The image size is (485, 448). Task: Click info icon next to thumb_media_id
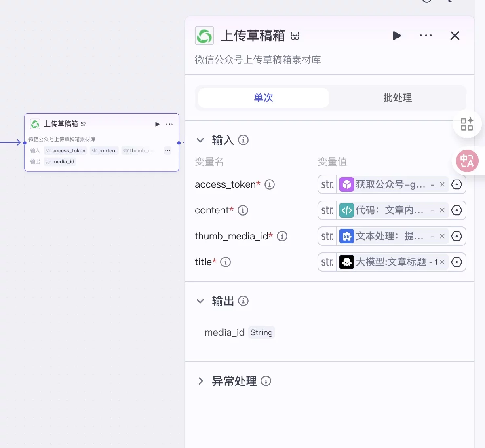(282, 236)
